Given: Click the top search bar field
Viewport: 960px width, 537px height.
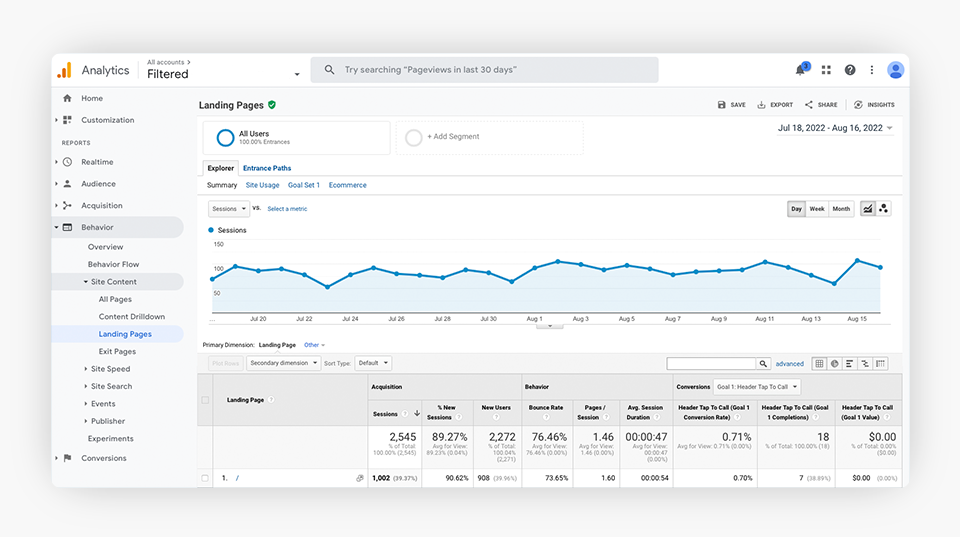Looking at the screenshot, I should click(x=485, y=70).
